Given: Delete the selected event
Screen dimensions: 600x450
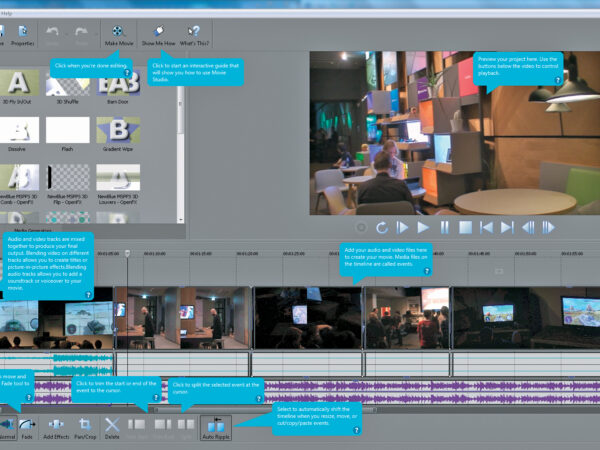Looking at the screenshot, I should [112, 426].
